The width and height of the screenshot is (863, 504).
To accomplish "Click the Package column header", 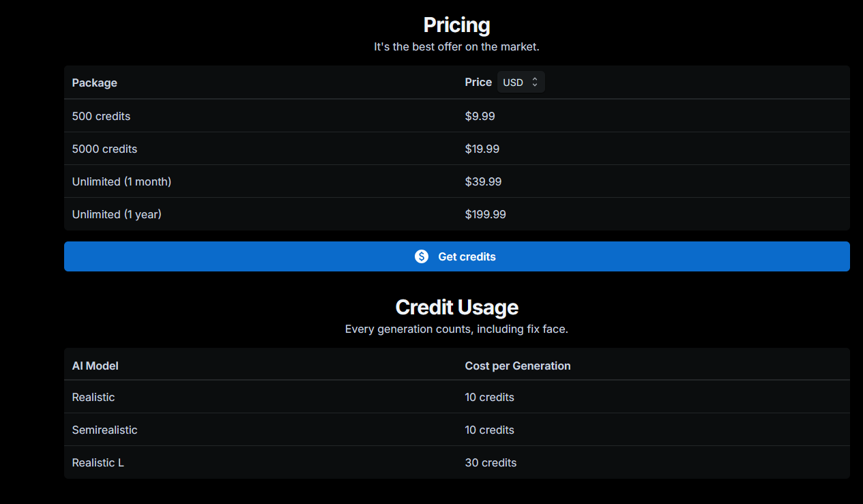I will (x=94, y=83).
